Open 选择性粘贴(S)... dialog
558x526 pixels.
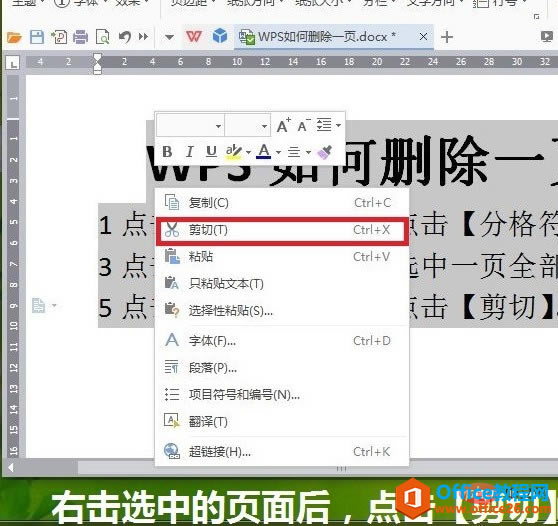[282, 311]
